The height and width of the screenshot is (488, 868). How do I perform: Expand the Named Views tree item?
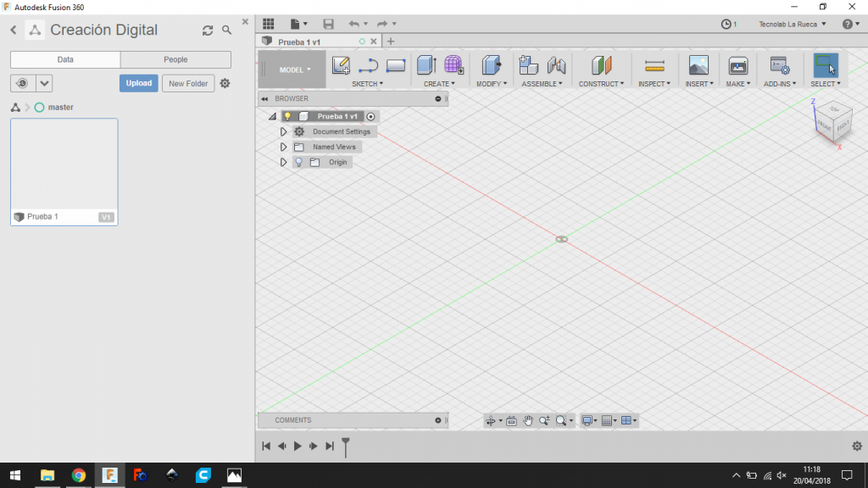pos(285,147)
